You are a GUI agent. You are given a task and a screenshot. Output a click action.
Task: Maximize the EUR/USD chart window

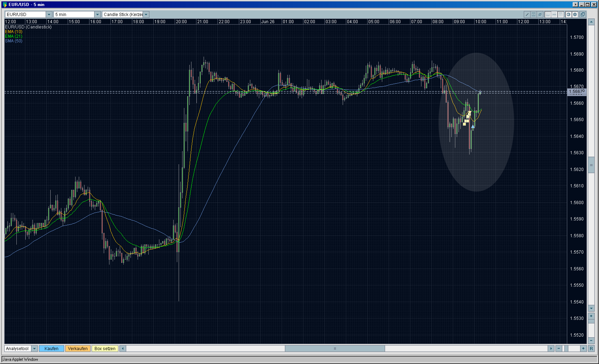[x=588, y=5]
